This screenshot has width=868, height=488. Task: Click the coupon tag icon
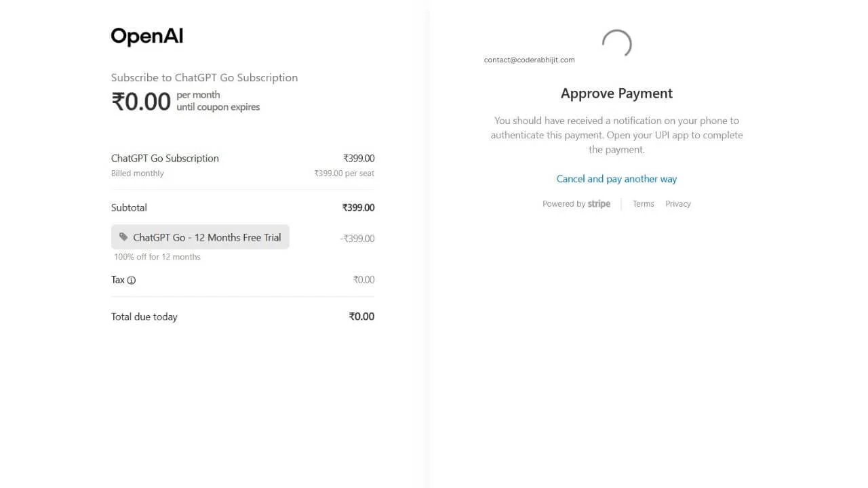click(x=123, y=237)
